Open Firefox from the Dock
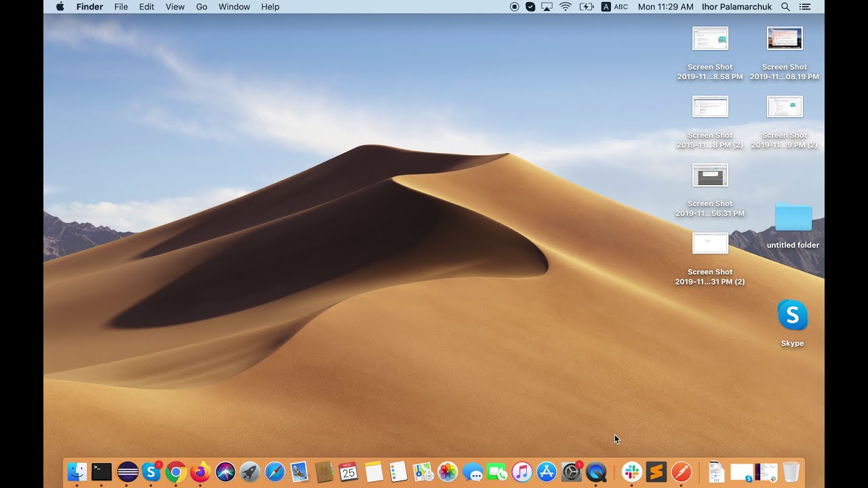868x488 pixels. pos(201,472)
